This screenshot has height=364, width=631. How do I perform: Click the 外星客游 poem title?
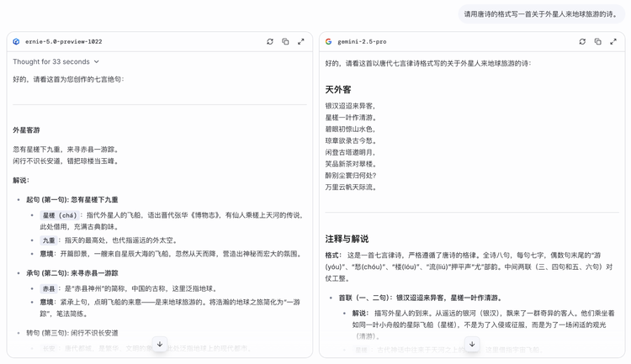[x=26, y=130]
